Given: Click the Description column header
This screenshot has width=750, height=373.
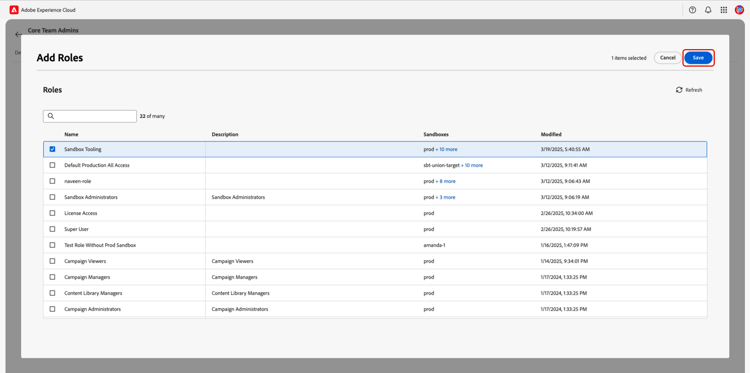Looking at the screenshot, I should coord(225,134).
